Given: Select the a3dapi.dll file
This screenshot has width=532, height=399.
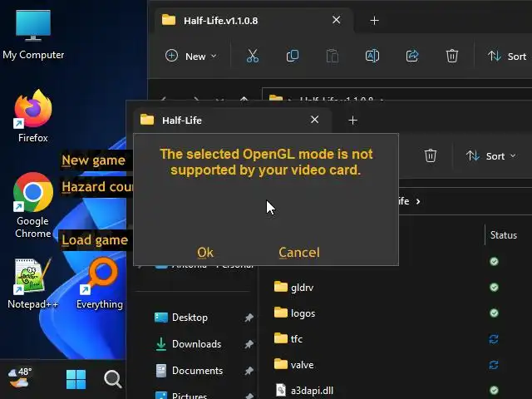Looking at the screenshot, I should [x=304, y=391].
